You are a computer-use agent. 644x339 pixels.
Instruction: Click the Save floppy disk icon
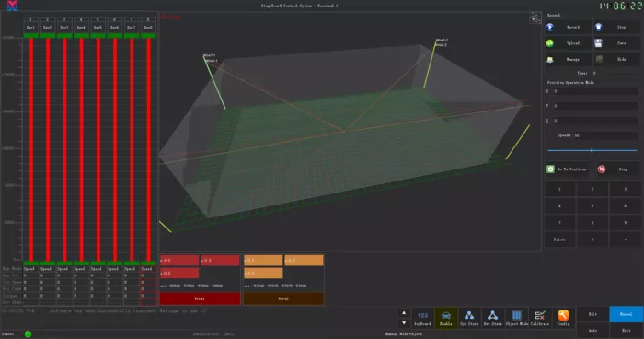click(x=598, y=43)
